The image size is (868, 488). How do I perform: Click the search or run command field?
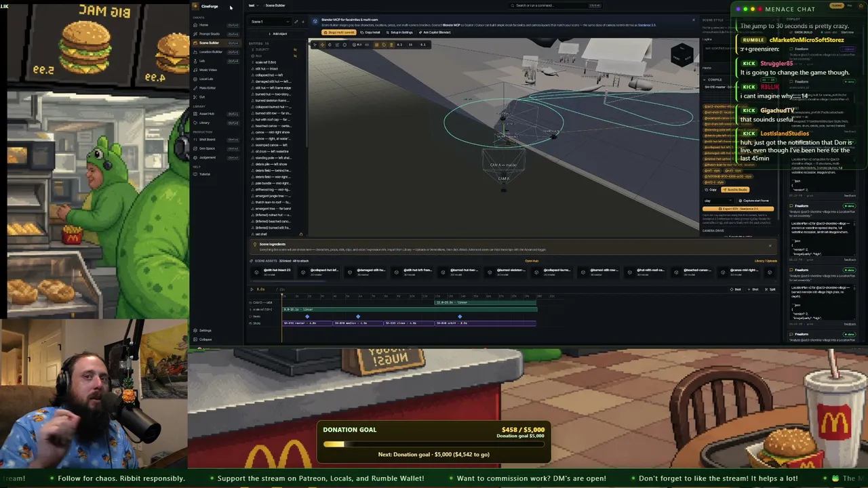(556, 5)
